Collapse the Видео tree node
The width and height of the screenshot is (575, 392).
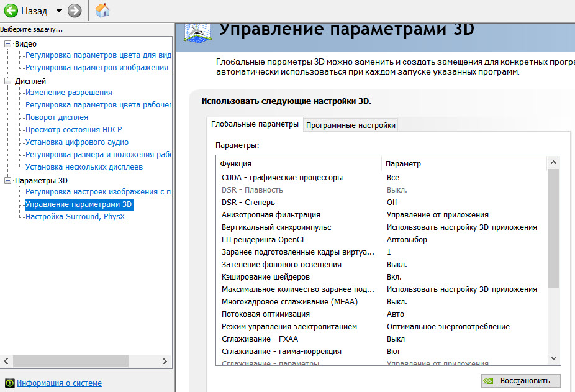click(x=7, y=44)
